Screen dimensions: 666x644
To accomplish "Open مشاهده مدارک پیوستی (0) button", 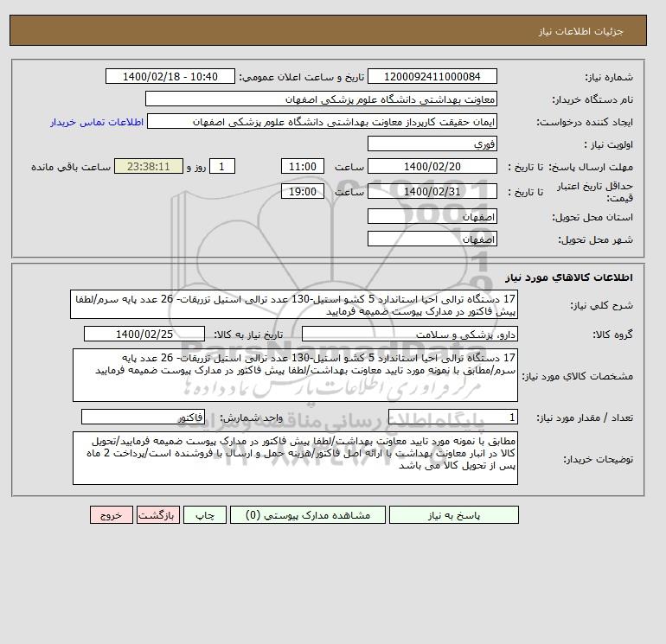I will [x=308, y=514].
